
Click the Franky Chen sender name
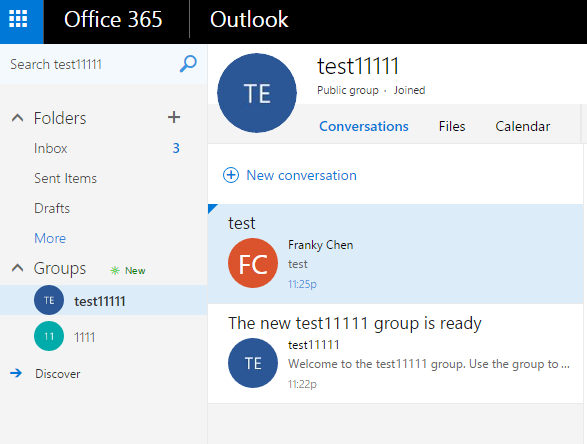(320, 245)
